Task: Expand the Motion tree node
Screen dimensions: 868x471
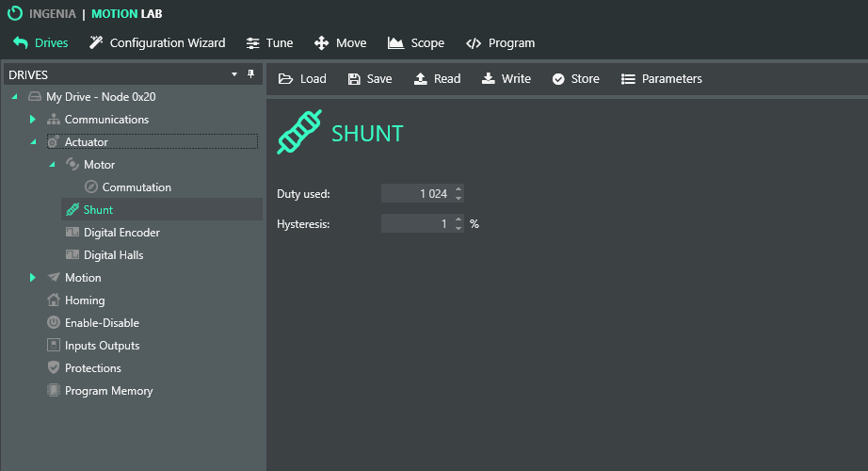Action: click(32, 278)
